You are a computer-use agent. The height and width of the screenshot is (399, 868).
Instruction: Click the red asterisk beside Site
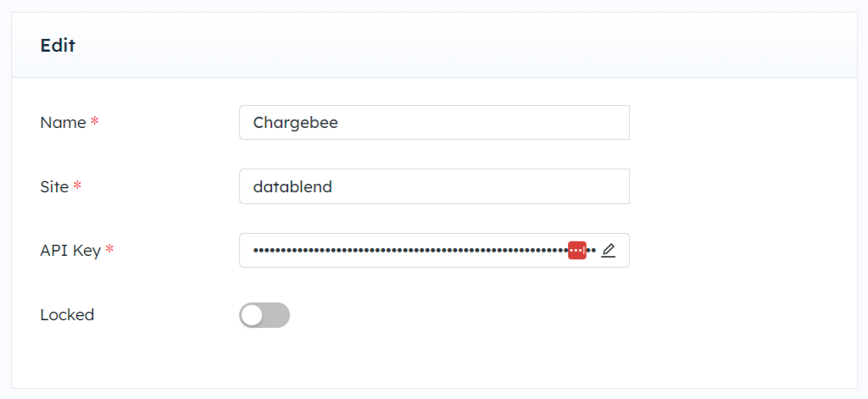coord(77,185)
